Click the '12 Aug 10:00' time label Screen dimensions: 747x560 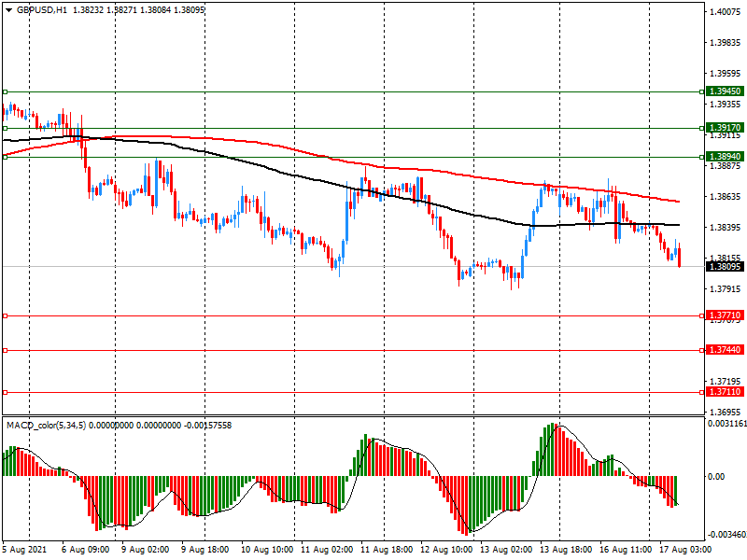coord(446,550)
